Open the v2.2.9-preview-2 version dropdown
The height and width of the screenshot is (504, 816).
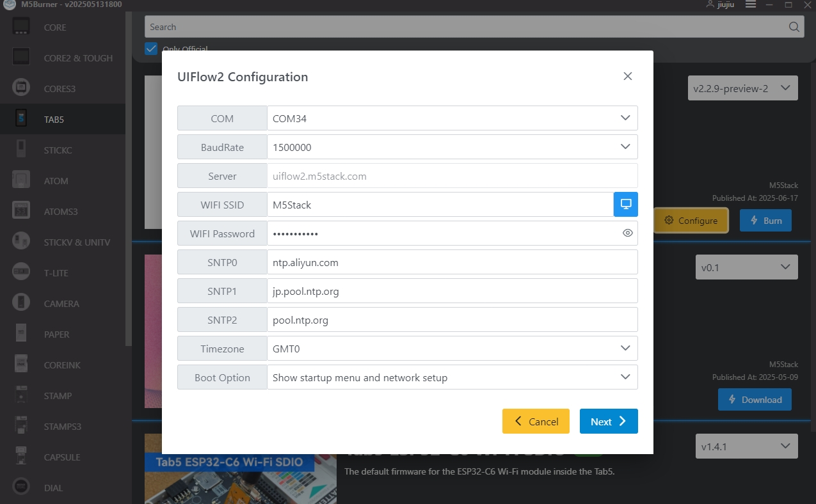pos(743,88)
